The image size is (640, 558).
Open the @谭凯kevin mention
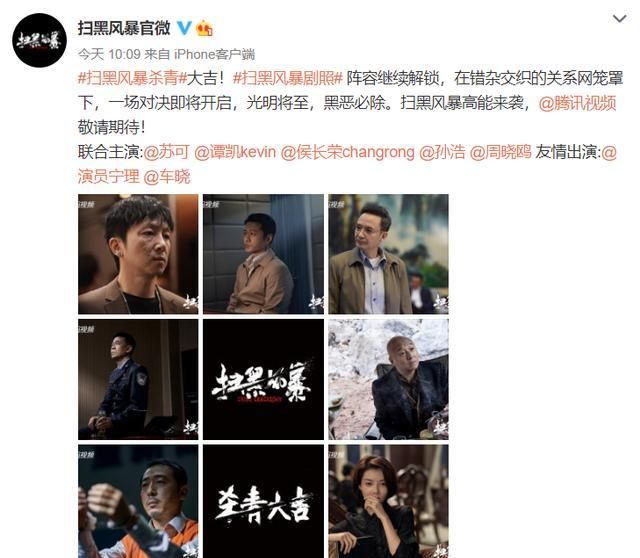pos(235,152)
